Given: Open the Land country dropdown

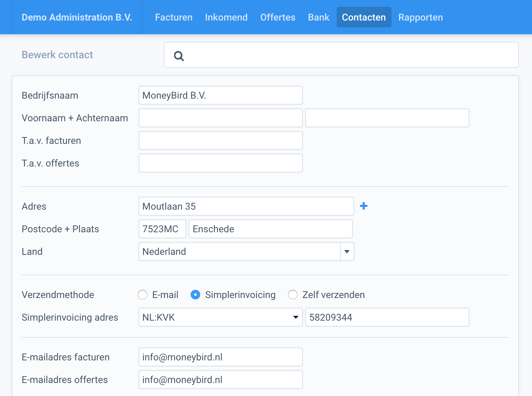Looking at the screenshot, I should point(347,251).
